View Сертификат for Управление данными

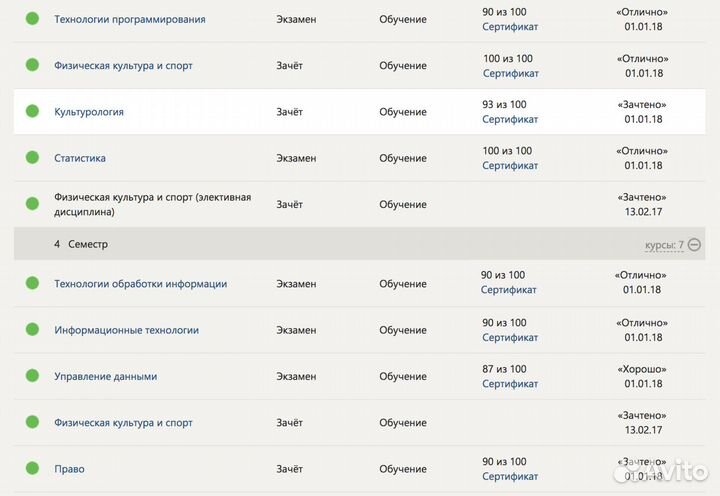[x=510, y=384]
